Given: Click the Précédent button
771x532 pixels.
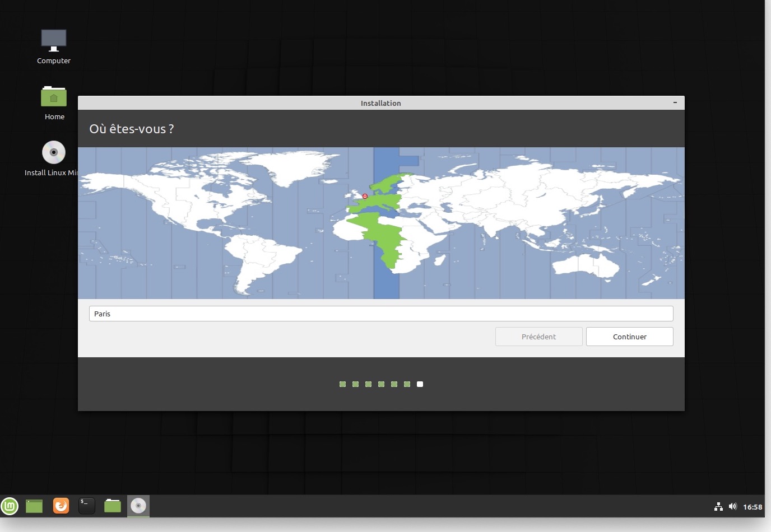Looking at the screenshot, I should [538, 337].
